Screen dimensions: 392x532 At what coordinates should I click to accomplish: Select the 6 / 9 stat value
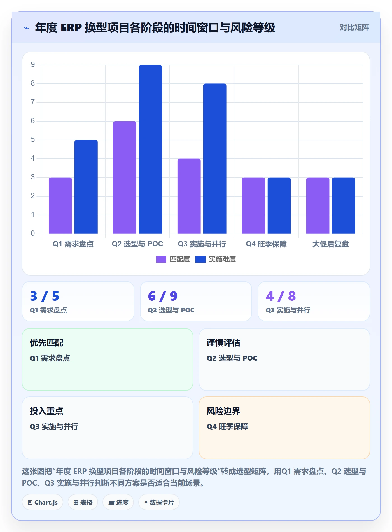pos(163,296)
